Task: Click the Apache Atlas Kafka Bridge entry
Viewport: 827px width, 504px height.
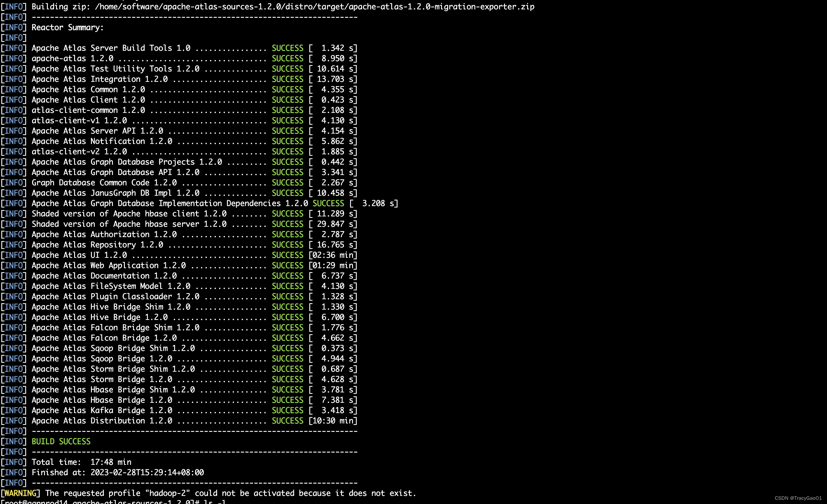Action: (x=102, y=411)
